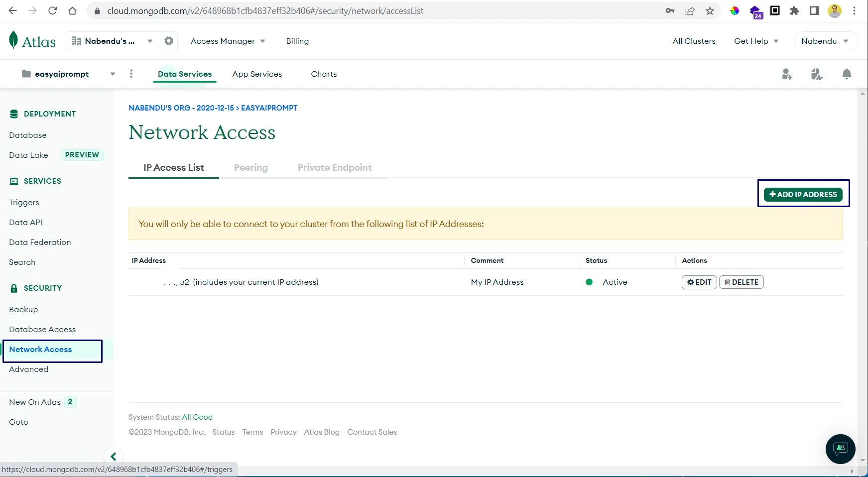
Task: Go forward in browser history
Action: [x=33, y=10]
